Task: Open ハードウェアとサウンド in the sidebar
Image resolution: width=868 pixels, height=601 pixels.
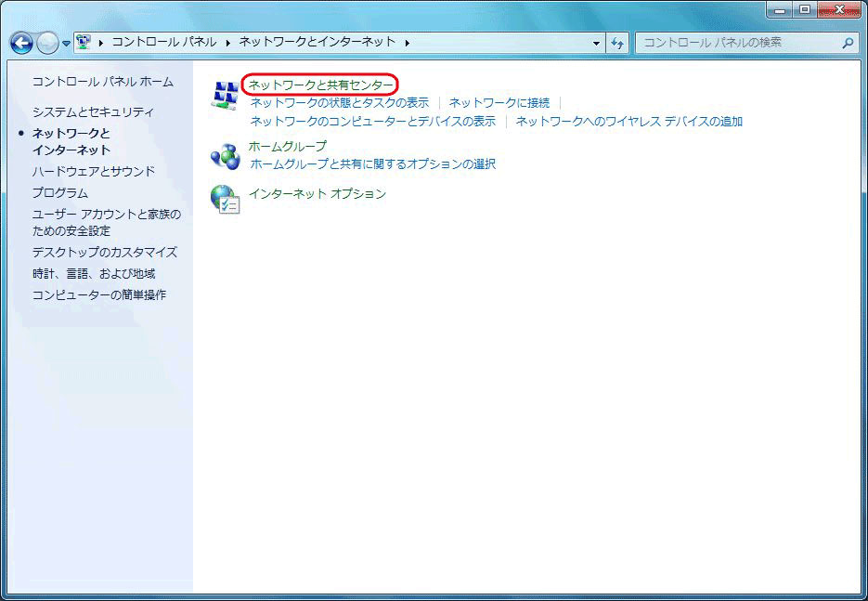Action: point(93,171)
